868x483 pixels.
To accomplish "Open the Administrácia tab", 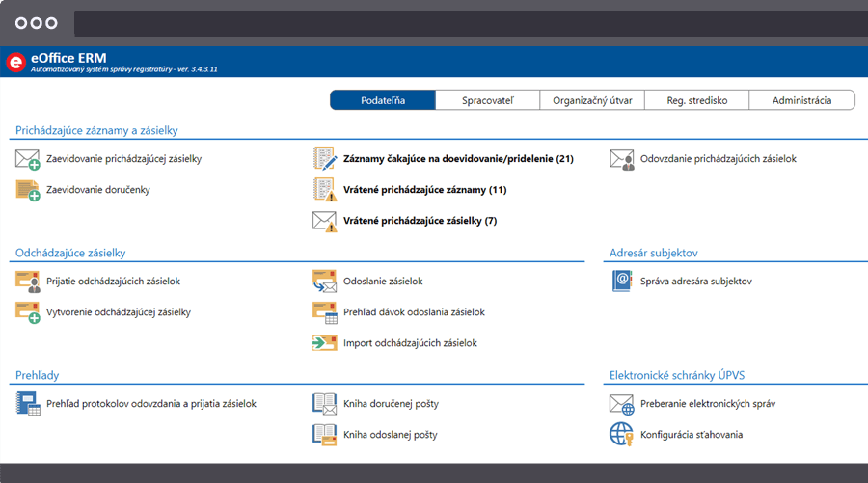I will tap(802, 100).
